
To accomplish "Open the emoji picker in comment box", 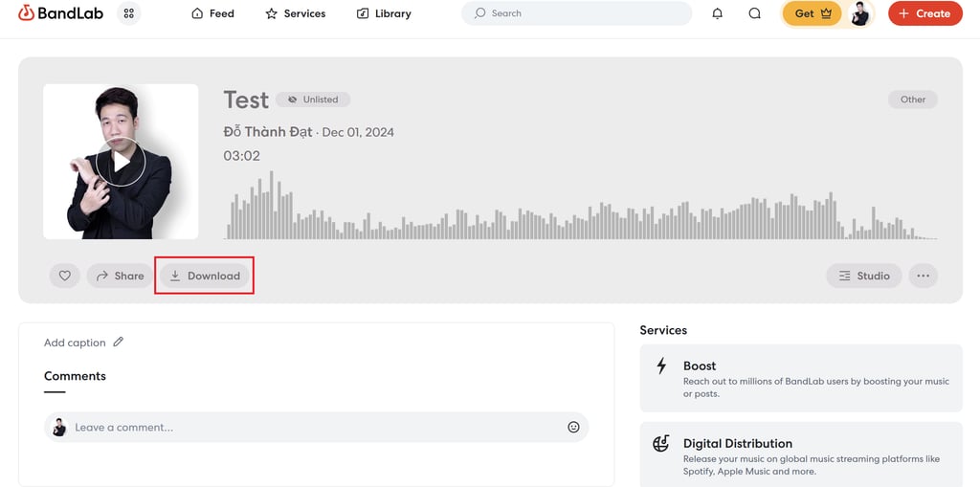I will (573, 427).
